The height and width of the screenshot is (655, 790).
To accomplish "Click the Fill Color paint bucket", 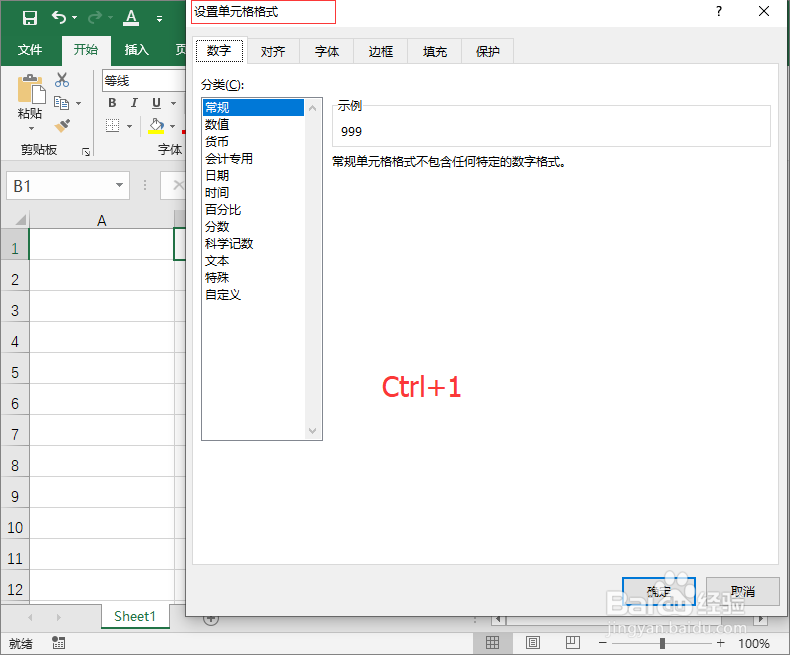I will click(156, 125).
